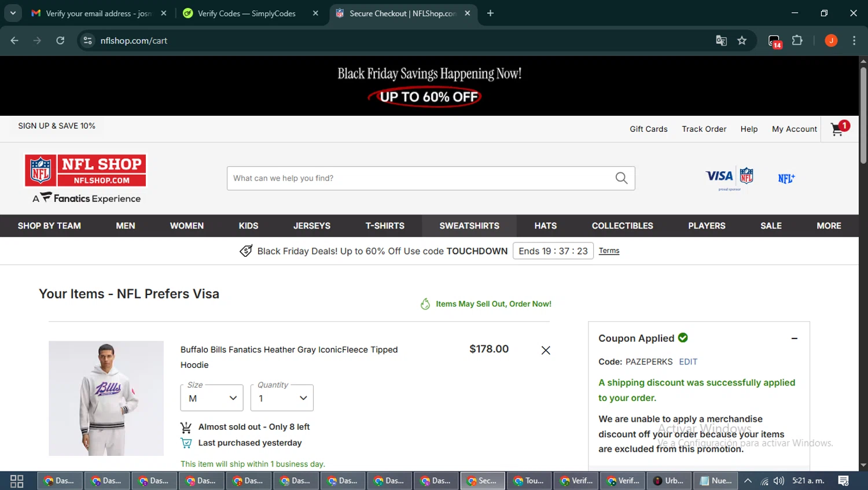Open the Chrome three-dot menu
This screenshot has width=868, height=490.
(854, 40)
